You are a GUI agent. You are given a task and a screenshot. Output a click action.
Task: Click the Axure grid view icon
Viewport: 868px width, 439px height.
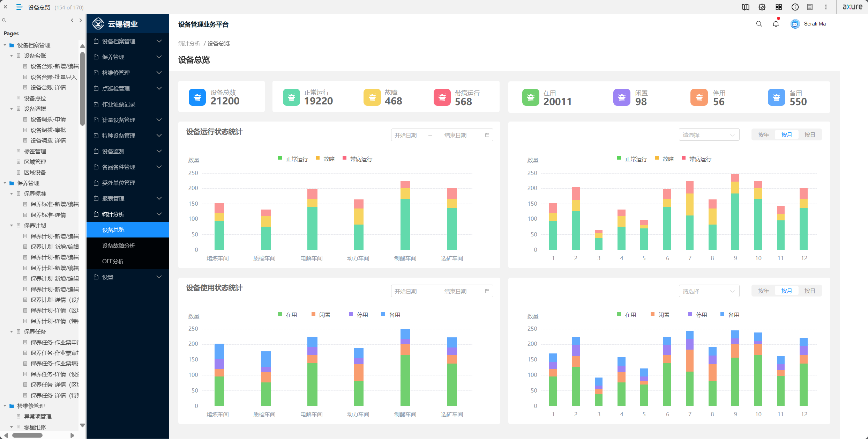pos(779,7)
